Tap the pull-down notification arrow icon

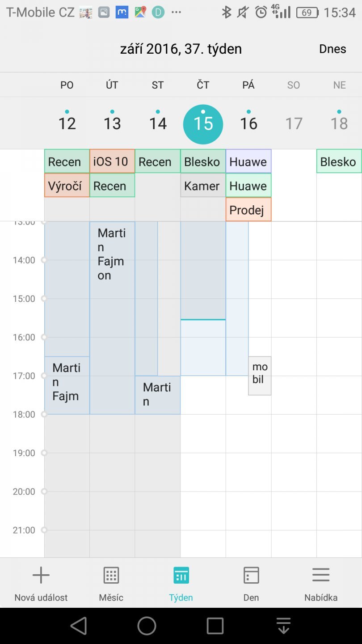click(283, 626)
